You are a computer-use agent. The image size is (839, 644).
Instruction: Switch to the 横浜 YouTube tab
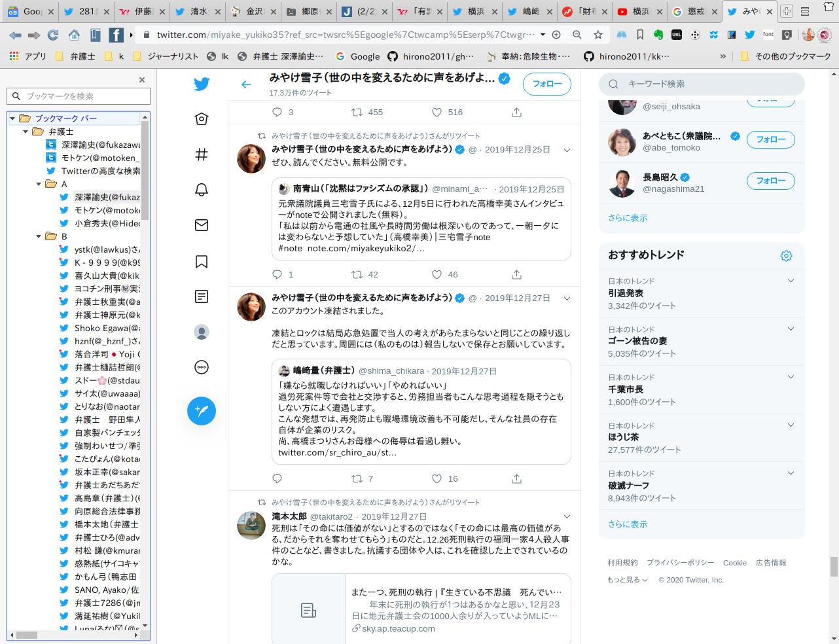point(641,11)
